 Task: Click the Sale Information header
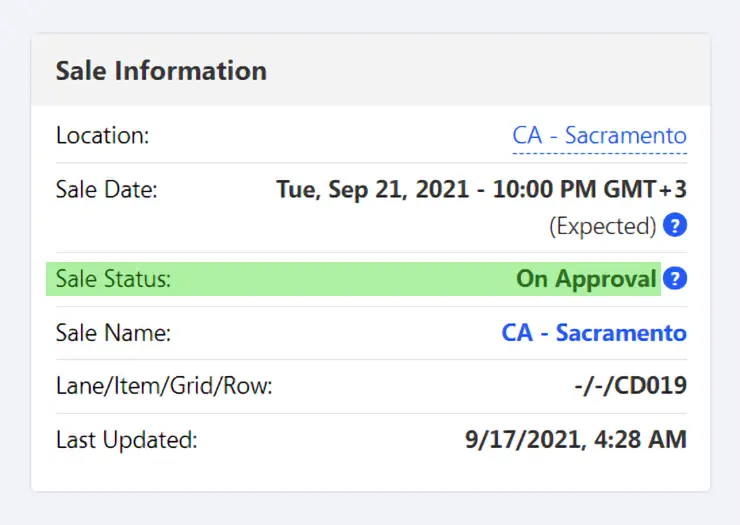pos(161,71)
